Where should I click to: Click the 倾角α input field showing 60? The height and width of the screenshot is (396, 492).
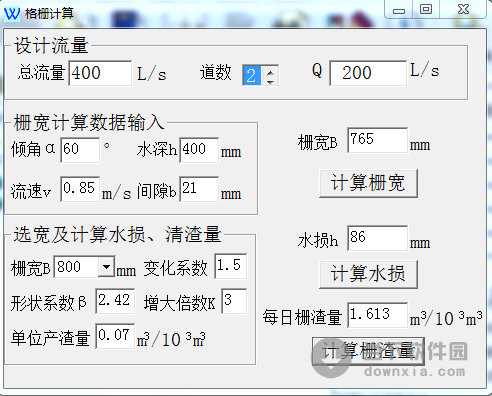pyautogui.click(x=80, y=150)
